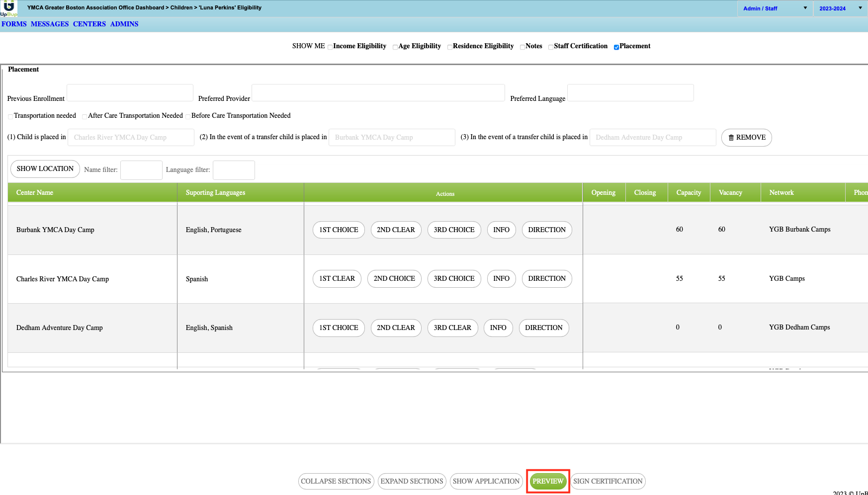Click the Capacity column header
The width and height of the screenshot is (868, 495).
(689, 192)
